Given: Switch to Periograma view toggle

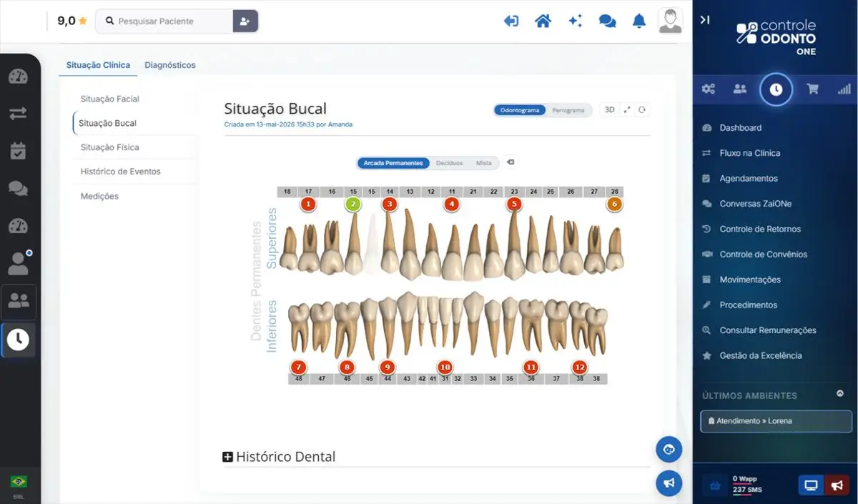Looking at the screenshot, I should [x=568, y=110].
